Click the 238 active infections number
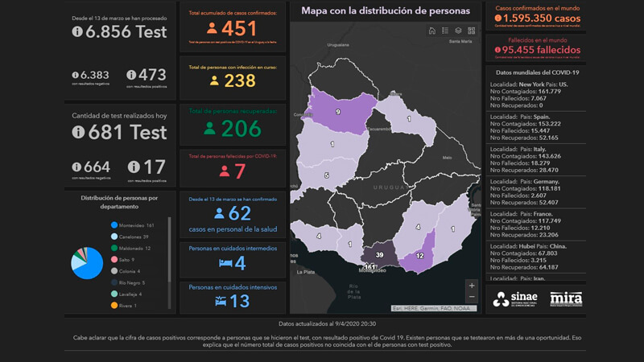 click(240, 81)
